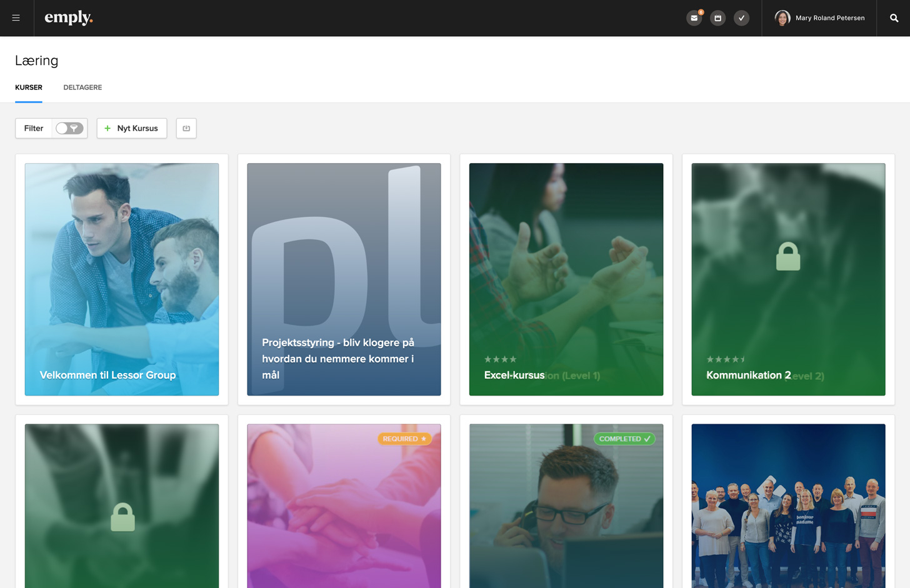Click the Velkommen til Lessor Group title
This screenshot has height=588, width=910.
[x=107, y=375]
